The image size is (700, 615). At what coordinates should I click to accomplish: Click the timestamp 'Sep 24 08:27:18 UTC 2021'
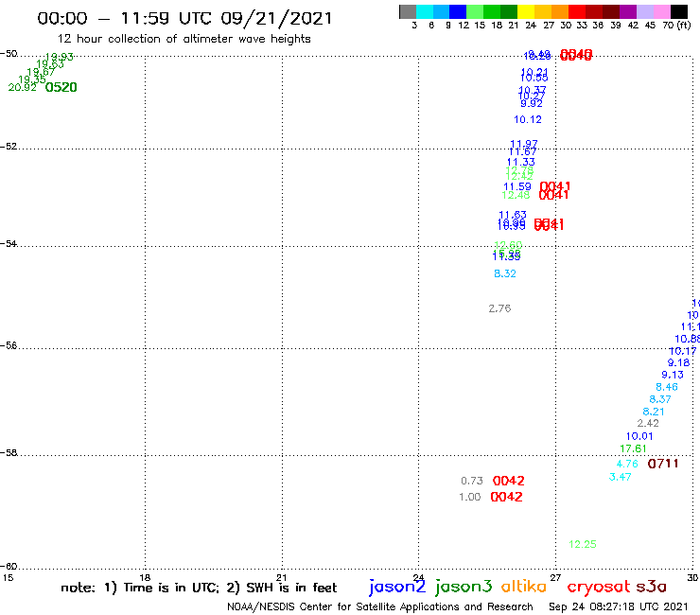[x=619, y=607]
